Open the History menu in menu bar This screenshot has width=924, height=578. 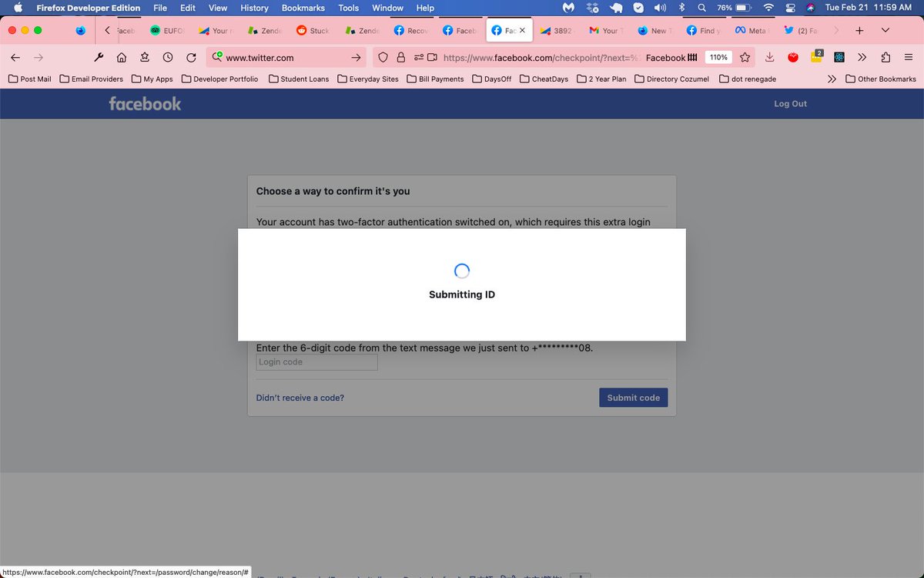tap(254, 8)
